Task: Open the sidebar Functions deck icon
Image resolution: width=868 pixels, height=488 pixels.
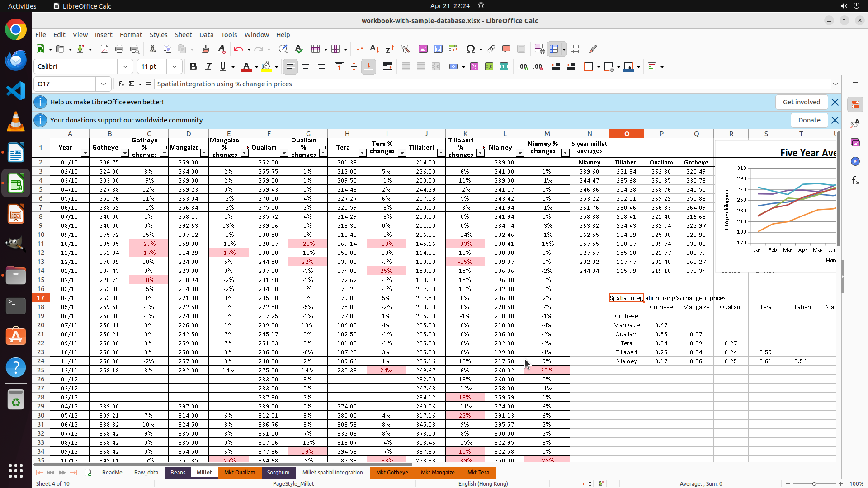Action: click(x=855, y=181)
